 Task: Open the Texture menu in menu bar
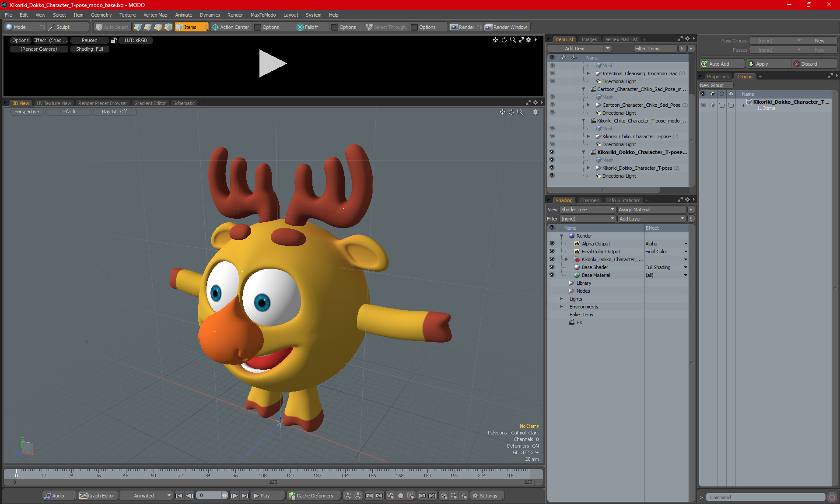(x=126, y=14)
